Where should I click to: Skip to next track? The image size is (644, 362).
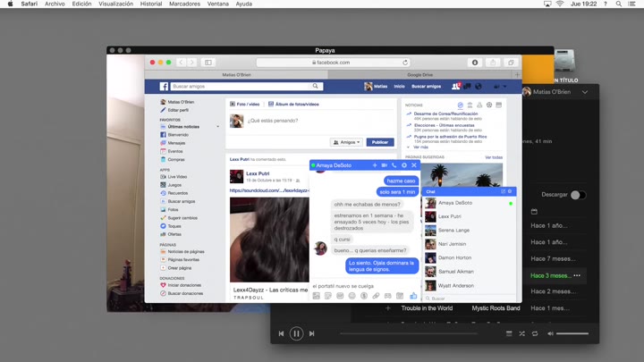pyautogui.click(x=311, y=333)
